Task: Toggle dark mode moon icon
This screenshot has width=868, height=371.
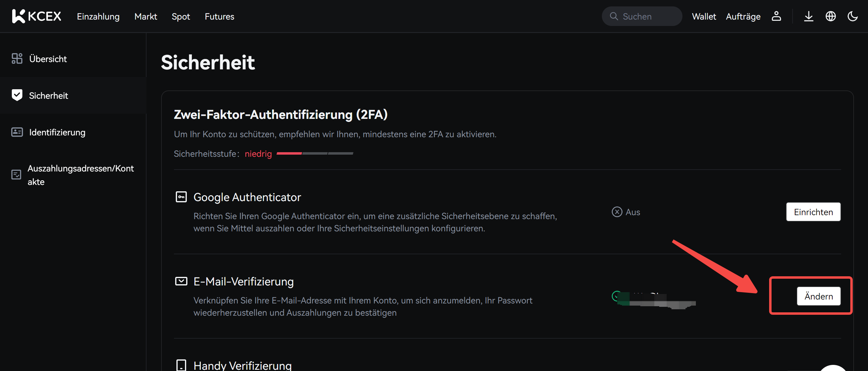Action: click(x=852, y=16)
